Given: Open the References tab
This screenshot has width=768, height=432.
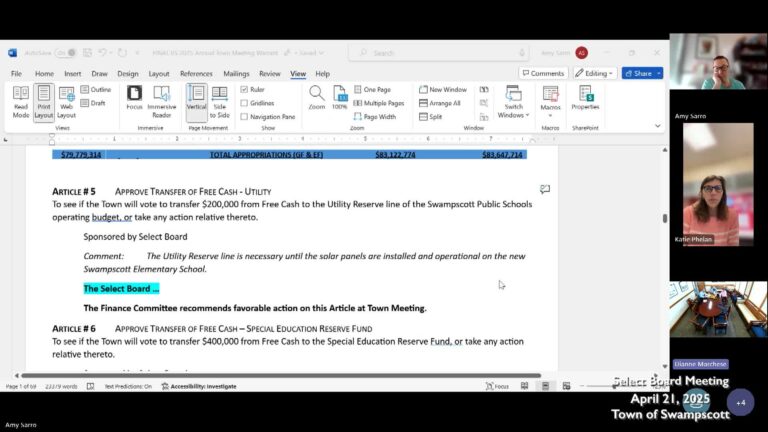Looking at the screenshot, I should (196, 73).
